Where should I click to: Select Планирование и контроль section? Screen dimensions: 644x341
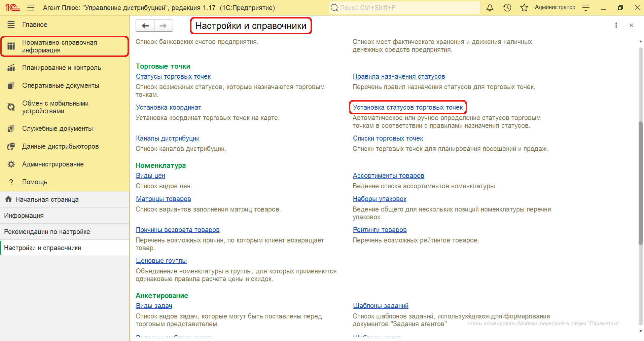61,68
